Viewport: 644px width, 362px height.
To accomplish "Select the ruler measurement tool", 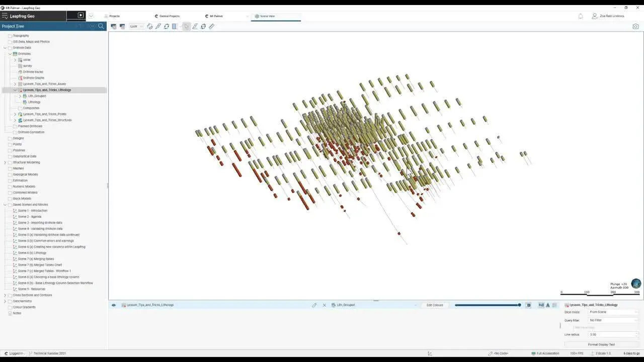I will (212, 26).
